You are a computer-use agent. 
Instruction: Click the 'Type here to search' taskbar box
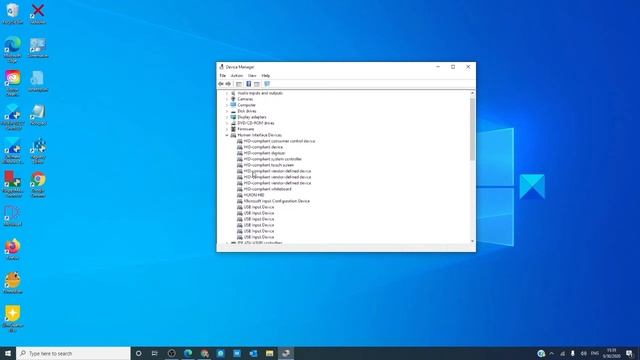(x=73, y=353)
